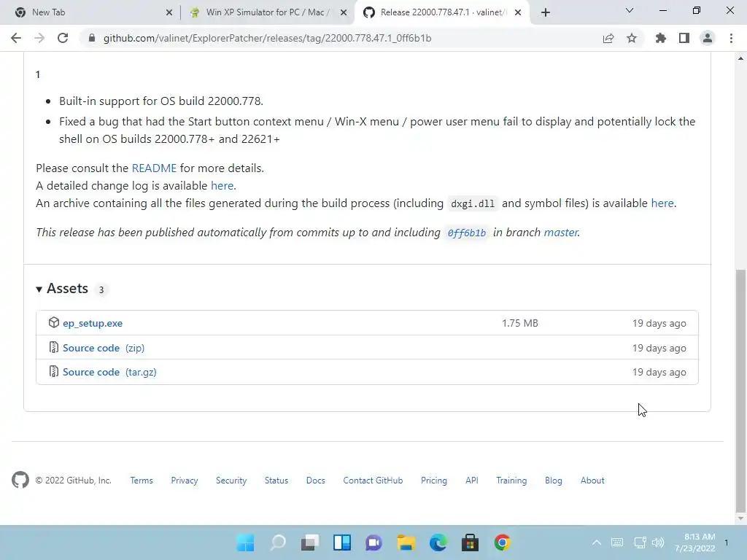Image resolution: width=747 pixels, height=560 pixels.
Task: Open the Widgets taskbar icon
Action: pos(342,542)
